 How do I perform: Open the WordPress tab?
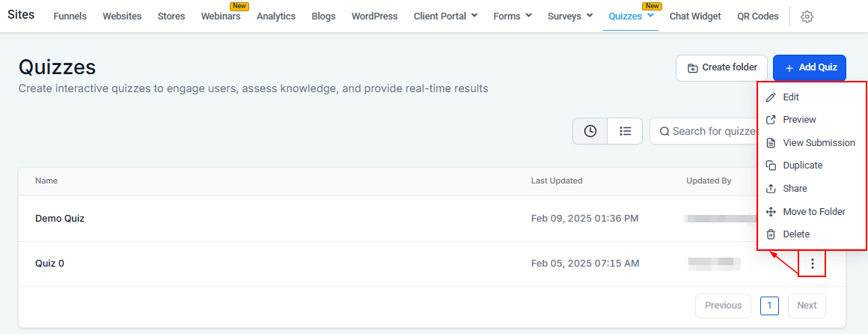coord(374,16)
